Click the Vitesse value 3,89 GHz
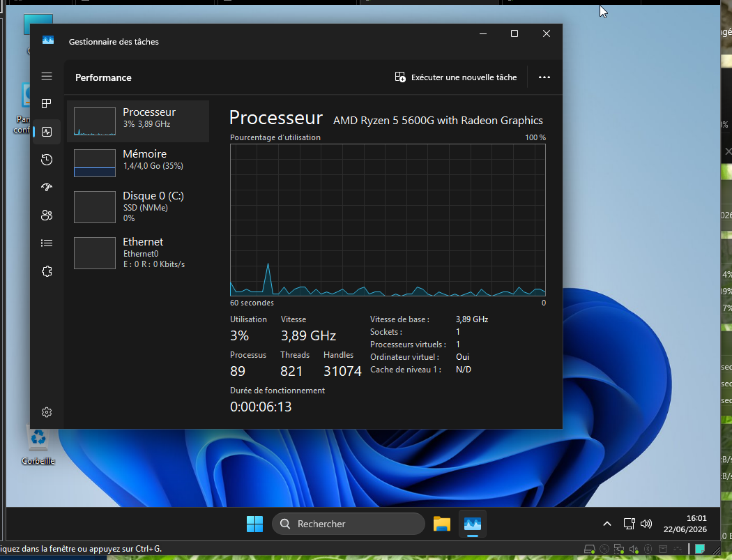Screen dimensions: 732x560 tap(308, 336)
